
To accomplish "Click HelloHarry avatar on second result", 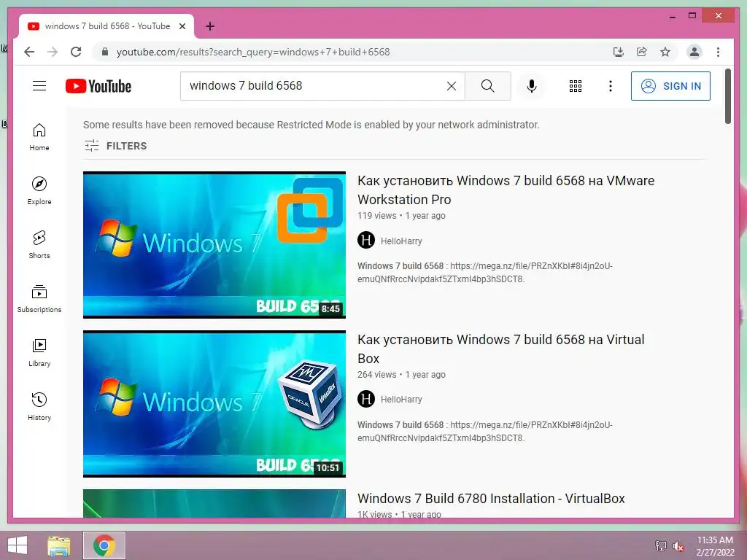I will pyautogui.click(x=366, y=399).
